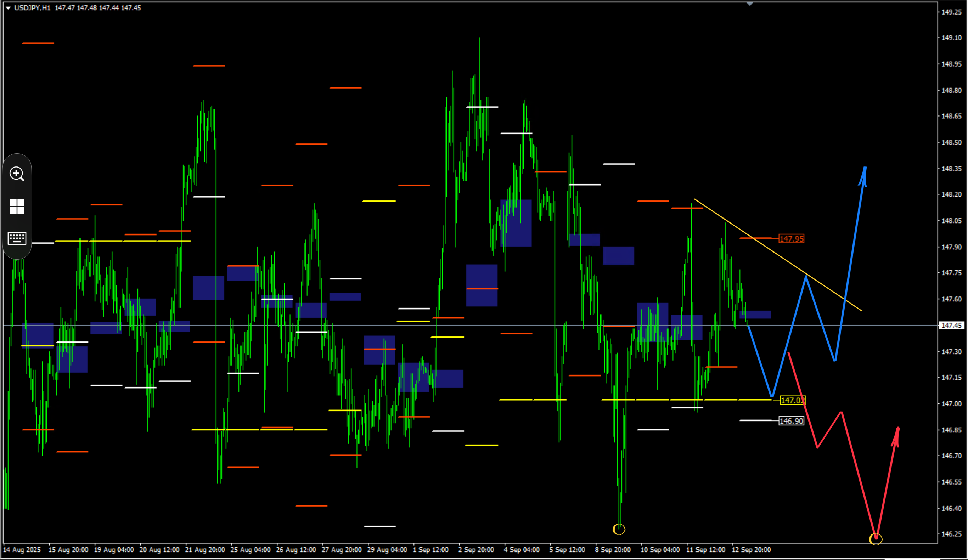968x560 pixels.
Task: Click the OHLC values 147.47 147.48 147.44 147.45
Action: click(x=97, y=8)
